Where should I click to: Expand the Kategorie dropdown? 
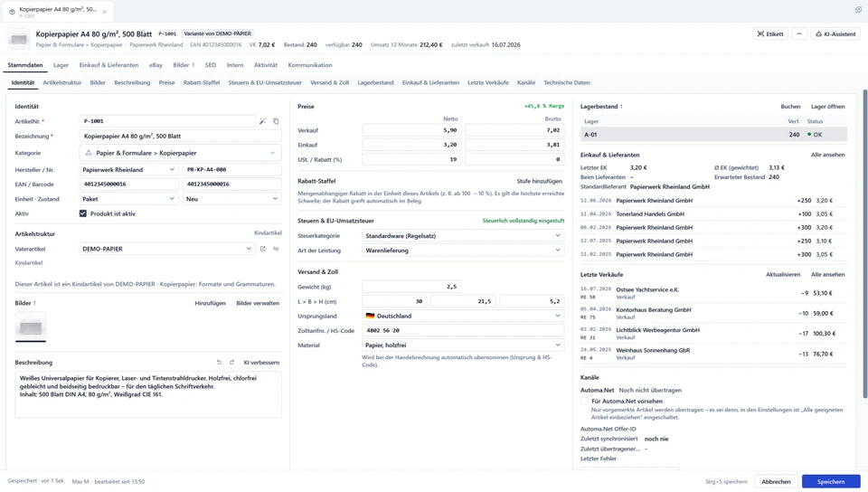181,153
